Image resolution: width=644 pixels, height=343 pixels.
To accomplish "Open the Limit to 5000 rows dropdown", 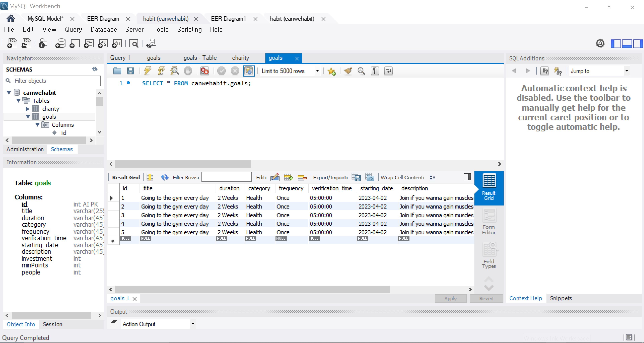I will [x=317, y=71].
